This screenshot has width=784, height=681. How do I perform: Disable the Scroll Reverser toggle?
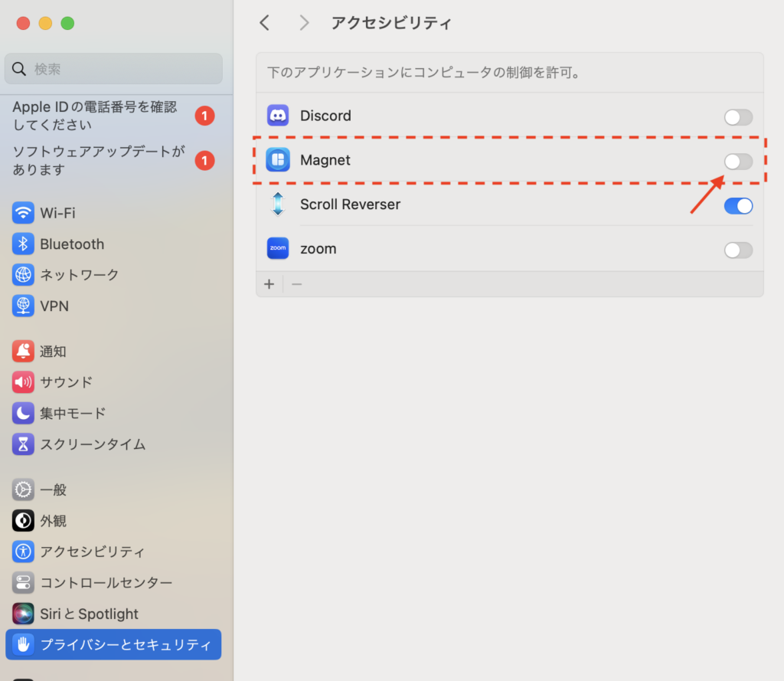[738, 206]
